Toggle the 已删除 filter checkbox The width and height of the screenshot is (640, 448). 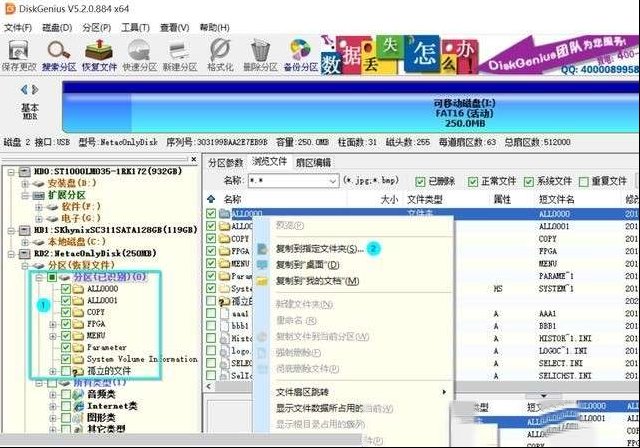coord(420,181)
